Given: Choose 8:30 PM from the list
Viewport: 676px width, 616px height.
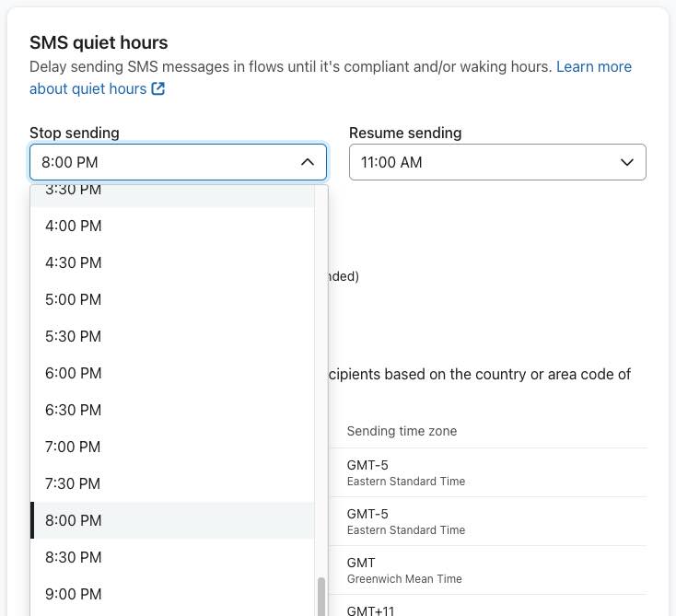Looking at the screenshot, I should (172, 557).
